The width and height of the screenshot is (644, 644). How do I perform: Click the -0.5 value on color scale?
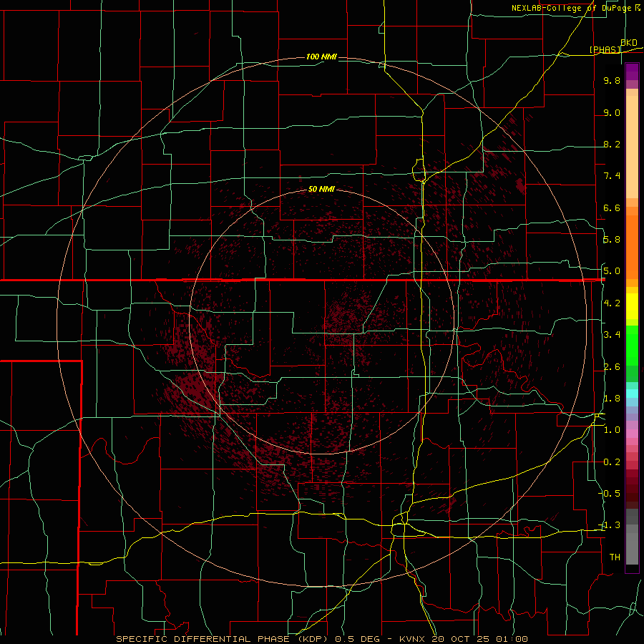point(610,494)
